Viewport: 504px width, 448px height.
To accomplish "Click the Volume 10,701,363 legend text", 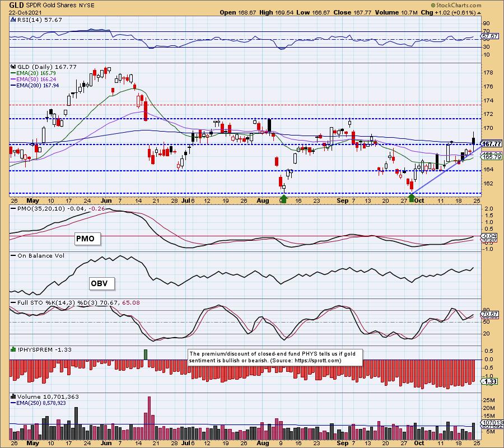I will pyautogui.click(x=48, y=396).
